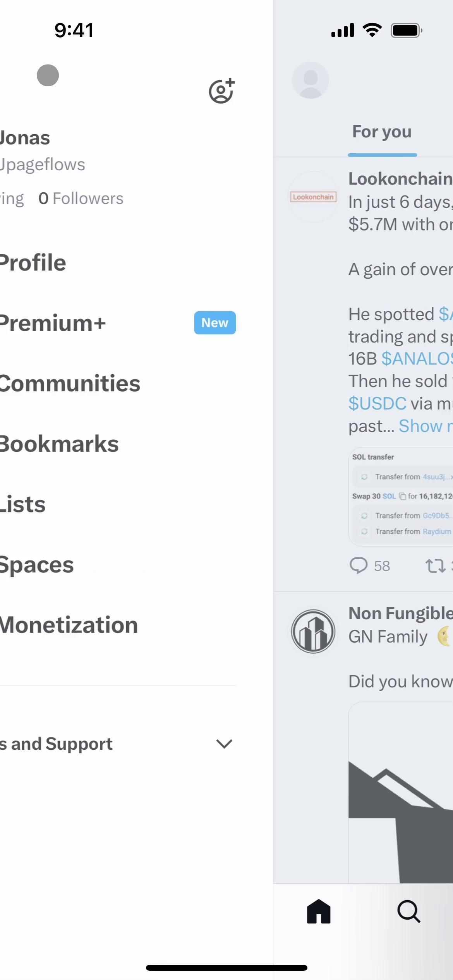Expand the Settings and Support chevron
Screen dimensions: 453x980
coord(224,744)
